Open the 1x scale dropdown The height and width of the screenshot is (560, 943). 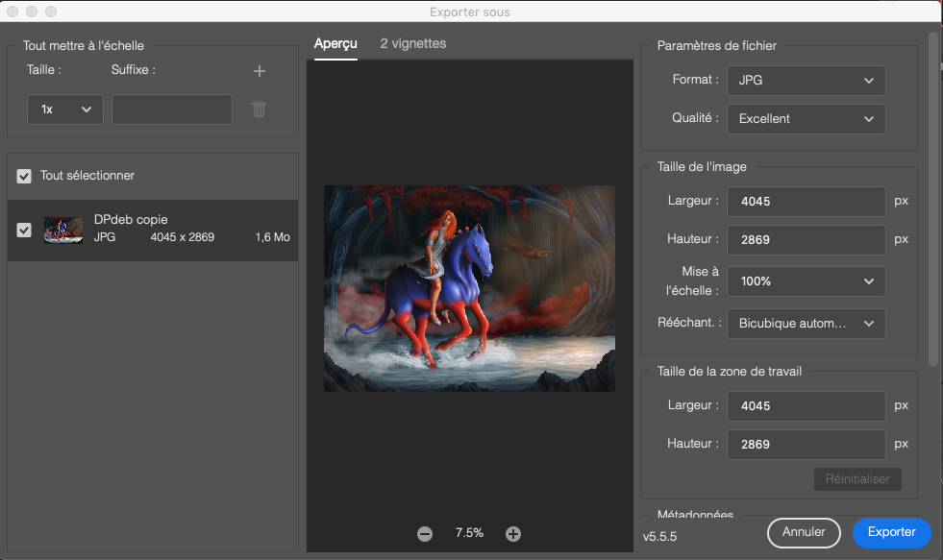[64, 109]
